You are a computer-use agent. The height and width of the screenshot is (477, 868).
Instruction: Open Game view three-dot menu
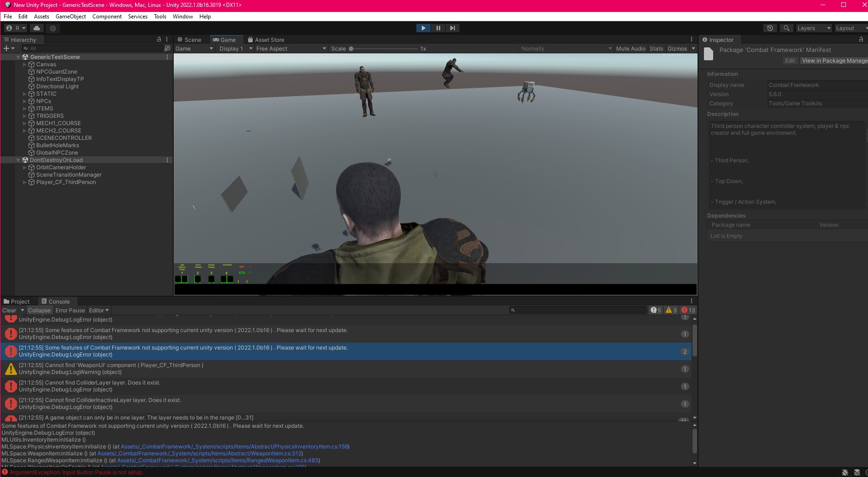[692, 40]
